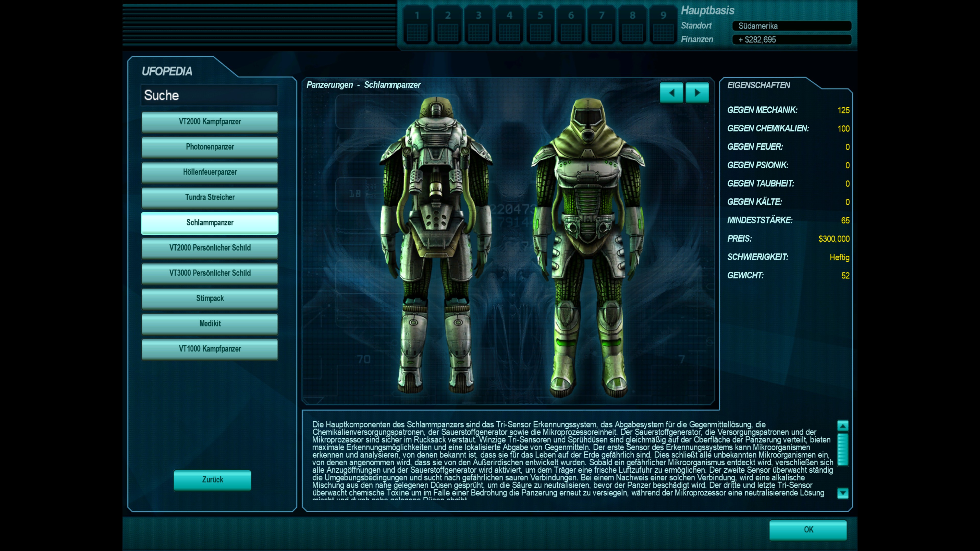
Task: Open the Stimpack entry
Action: (210, 298)
